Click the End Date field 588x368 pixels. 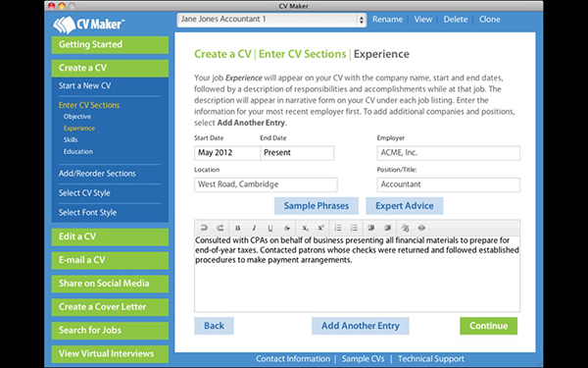tap(297, 153)
